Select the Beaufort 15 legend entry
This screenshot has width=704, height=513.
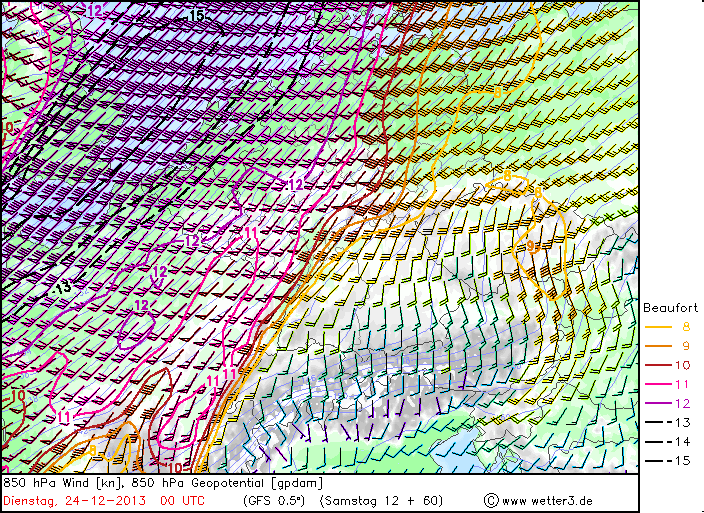(666, 460)
